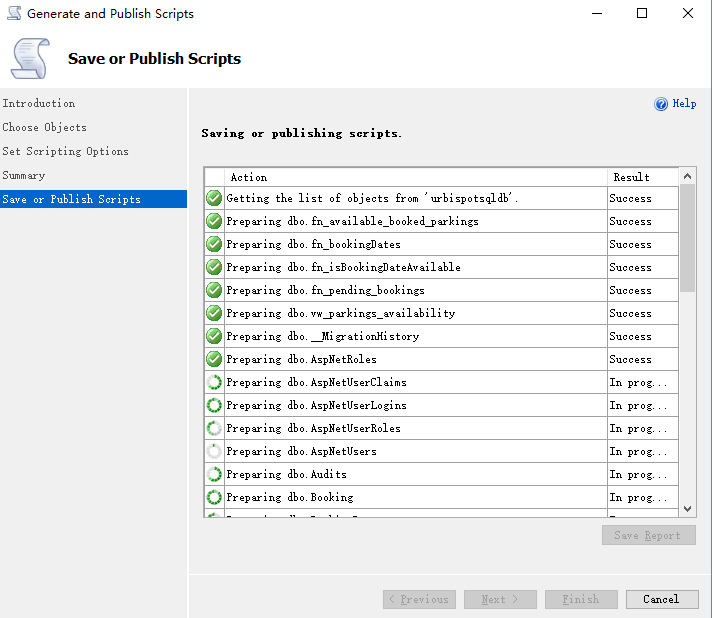
Task: Select Set Scripting Options in sidebar
Action: pos(66,151)
